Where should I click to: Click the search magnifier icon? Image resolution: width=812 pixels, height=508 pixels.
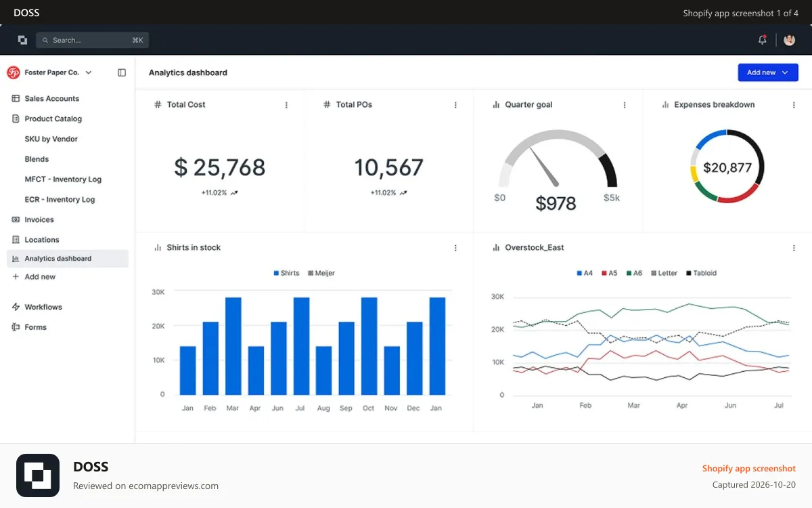[x=46, y=40]
